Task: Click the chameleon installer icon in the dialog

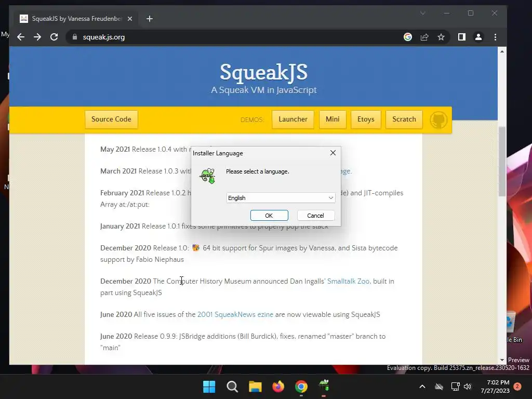Action: (x=208, y=176)
